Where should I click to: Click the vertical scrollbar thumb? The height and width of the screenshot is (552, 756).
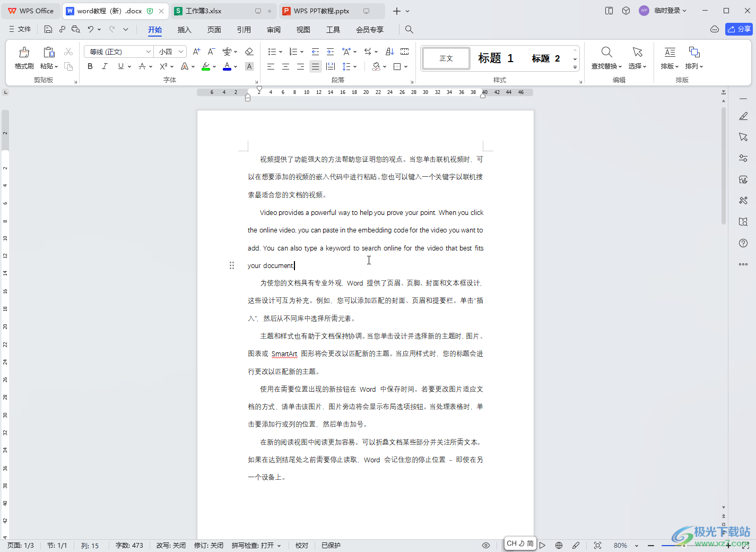[x=724, y=166]
